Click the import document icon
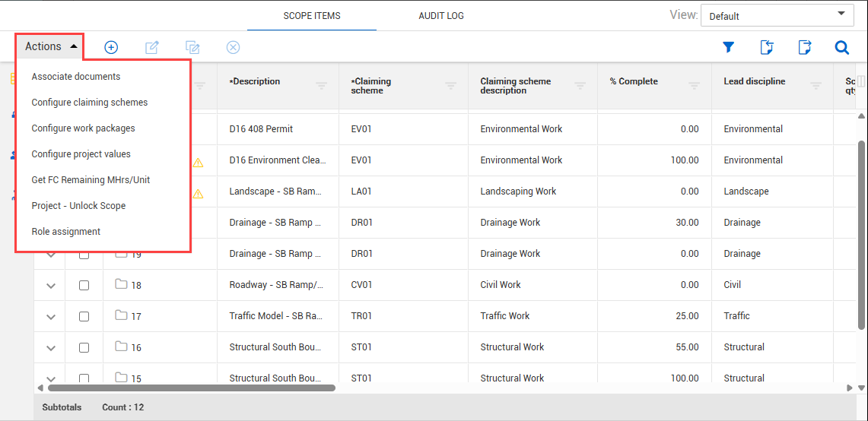The width and height of the screenshot is (868, 421). pos(767,47)
